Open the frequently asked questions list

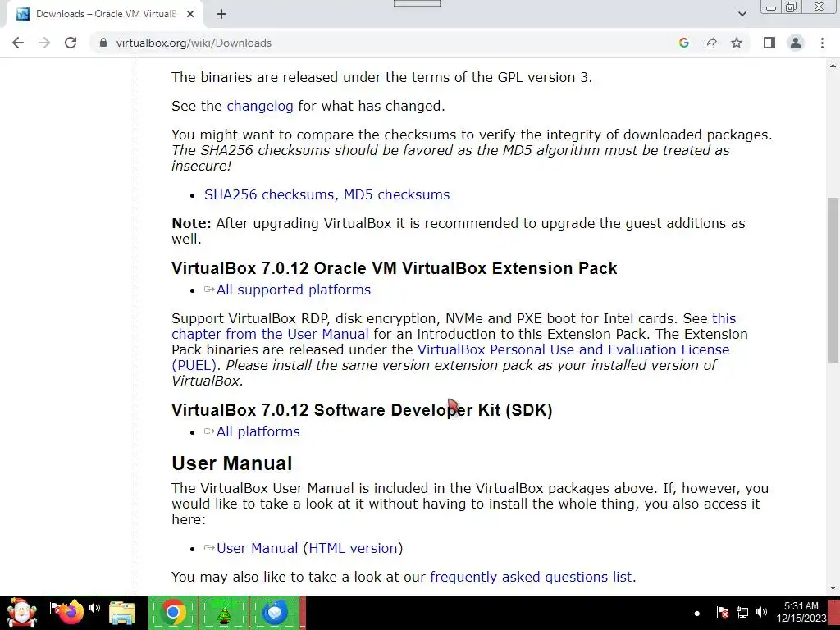tap(531, 577)
